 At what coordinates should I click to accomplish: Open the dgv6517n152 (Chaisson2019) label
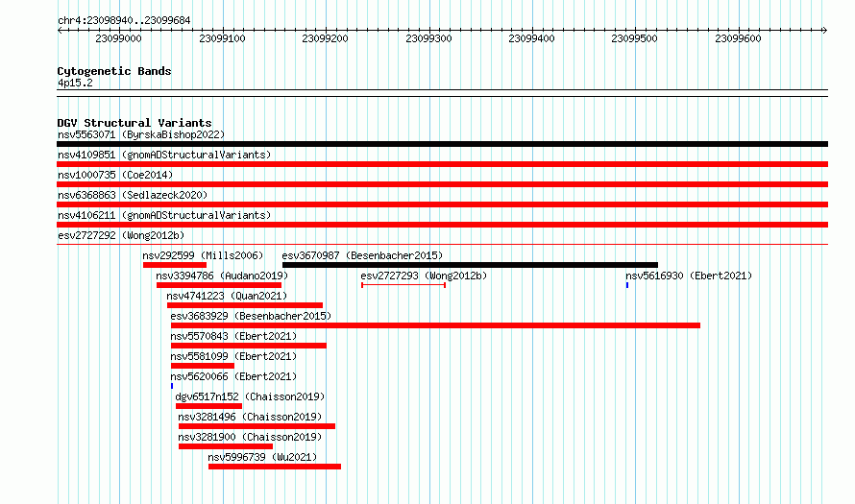[250, 396]
